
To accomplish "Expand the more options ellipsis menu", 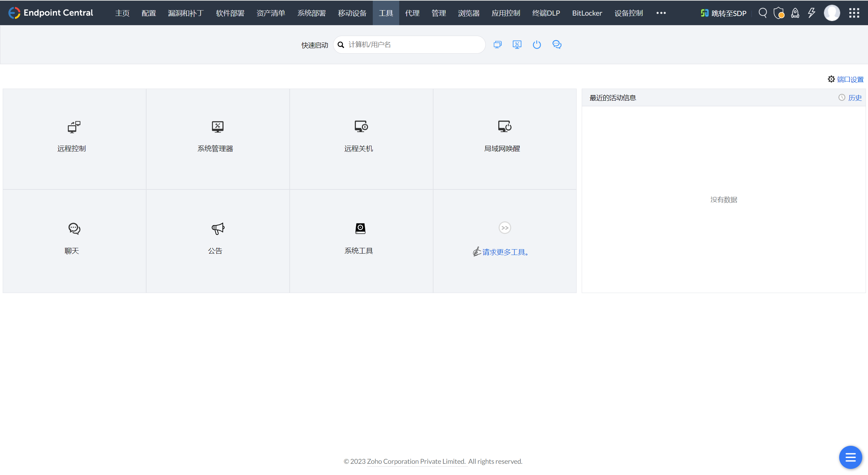I will pyautogui.click(x=661, y=13).
